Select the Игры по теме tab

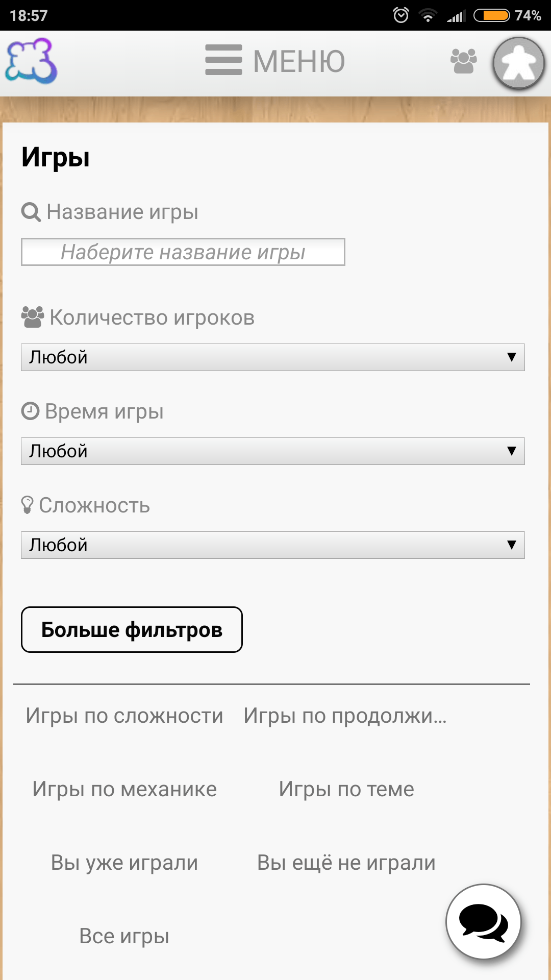pyautogui.click(x=346, y=789)
